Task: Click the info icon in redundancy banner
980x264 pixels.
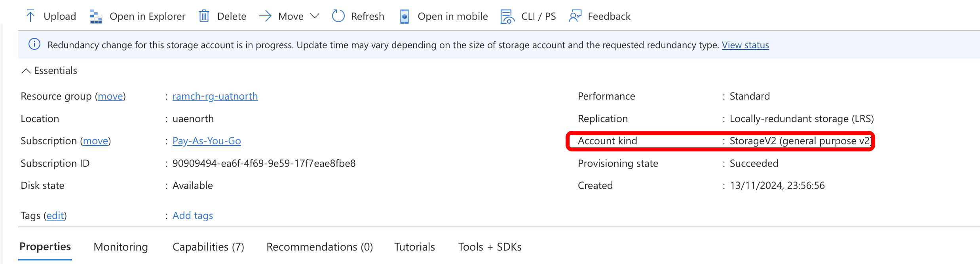Action: coord(34,44)
